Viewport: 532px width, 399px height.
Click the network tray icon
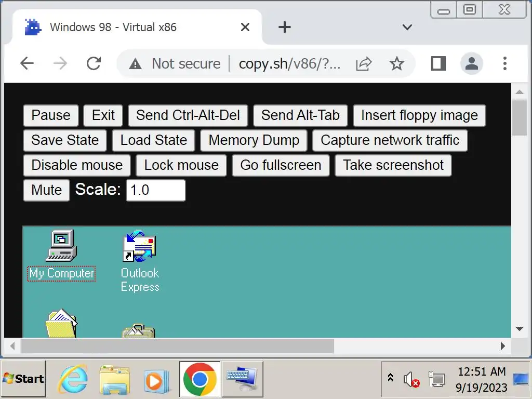(x=437, y=379)
